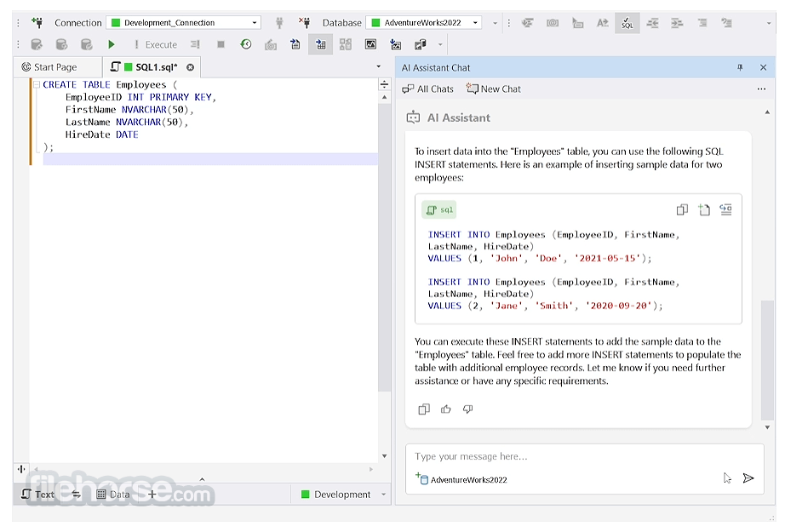Click the database compare icon before dropdown arrow

421,44
